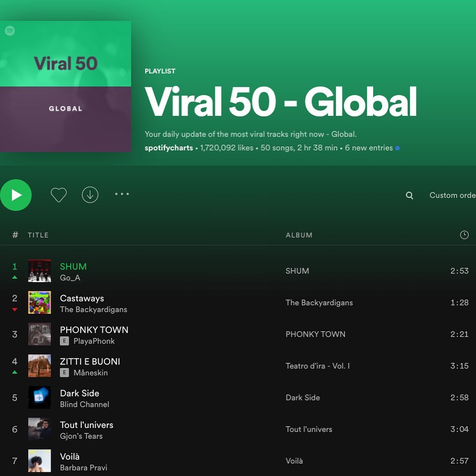Select the Voilà track by Barbara Pravi
Viewport: 476px width, 476px height.
pyautogui.click(x=70, y=457)
